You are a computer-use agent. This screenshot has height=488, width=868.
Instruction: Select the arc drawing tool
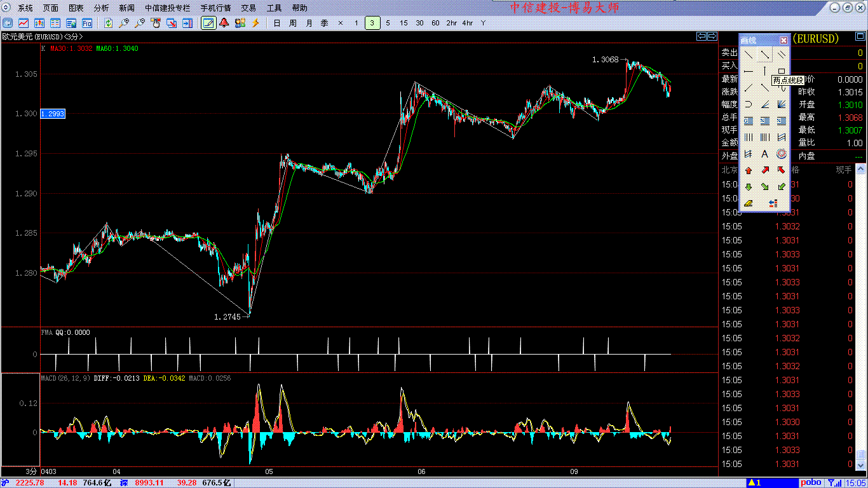pos(749,104)
